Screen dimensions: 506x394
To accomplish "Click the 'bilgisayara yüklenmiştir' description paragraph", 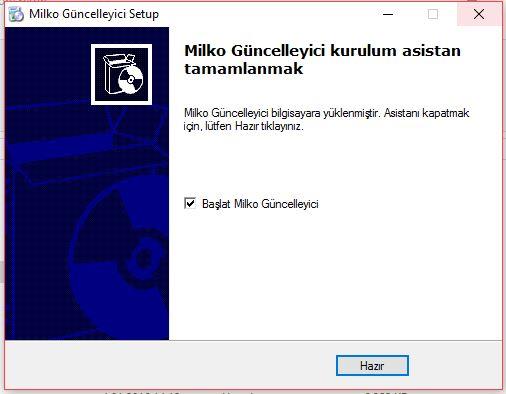I will [327, 119].
